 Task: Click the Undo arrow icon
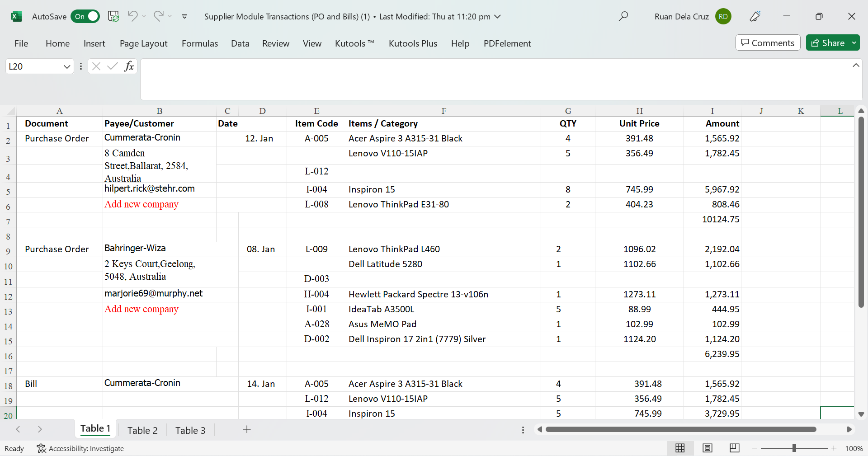tap(132, 16)
